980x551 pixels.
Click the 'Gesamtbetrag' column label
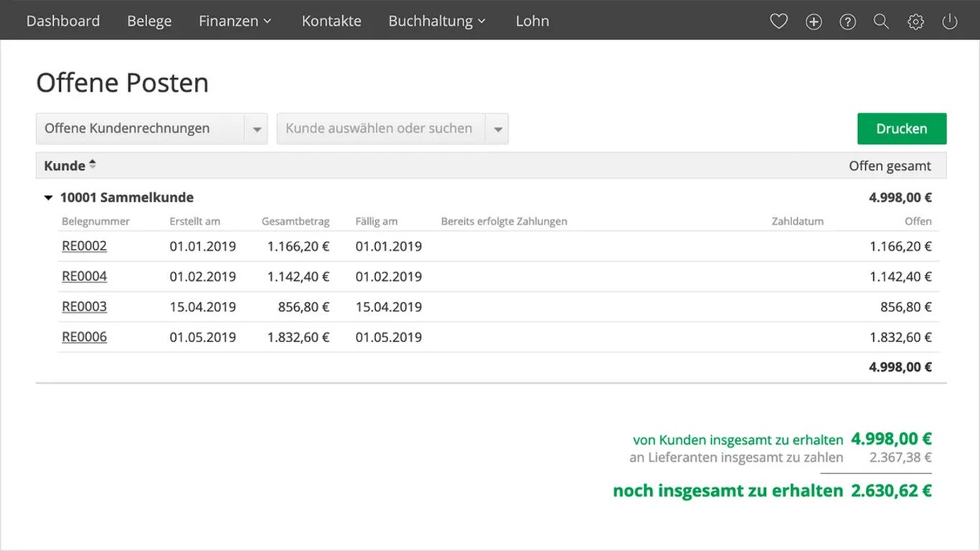pyautogui.click(x=296, y=221)
